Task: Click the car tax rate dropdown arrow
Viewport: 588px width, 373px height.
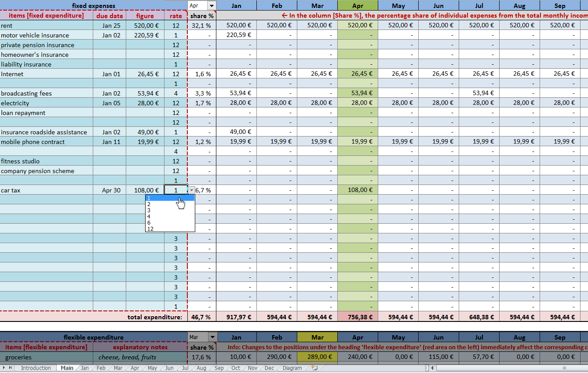Action: pyautogui.click(x=191, y=190)
